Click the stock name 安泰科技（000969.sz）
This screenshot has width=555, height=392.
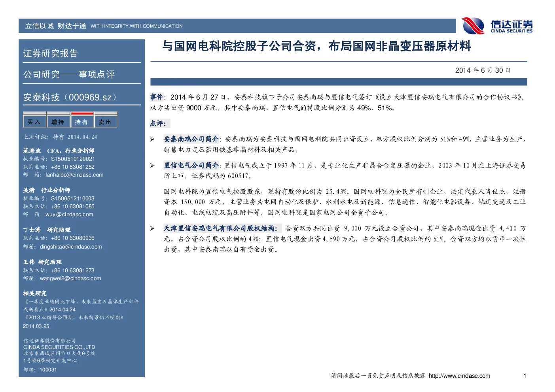(70, 97)
